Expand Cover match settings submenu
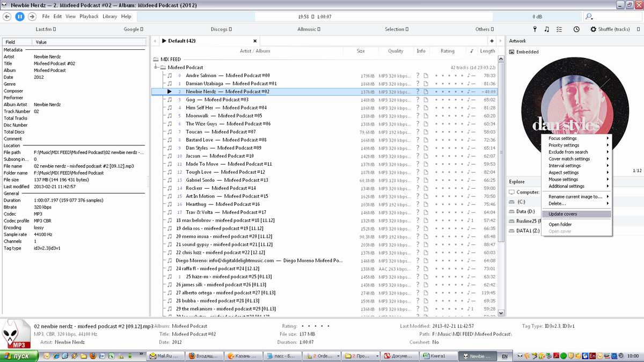 [576, 159]
